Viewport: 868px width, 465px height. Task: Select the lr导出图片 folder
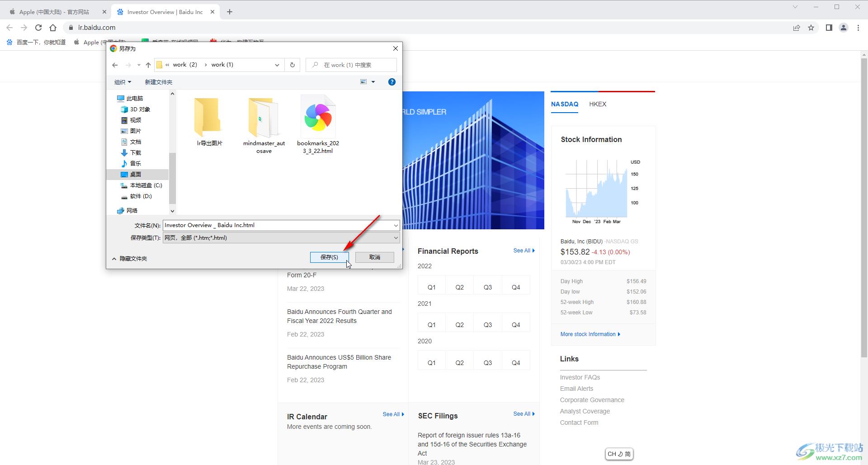pyautogui.click(x=209, y=121)
